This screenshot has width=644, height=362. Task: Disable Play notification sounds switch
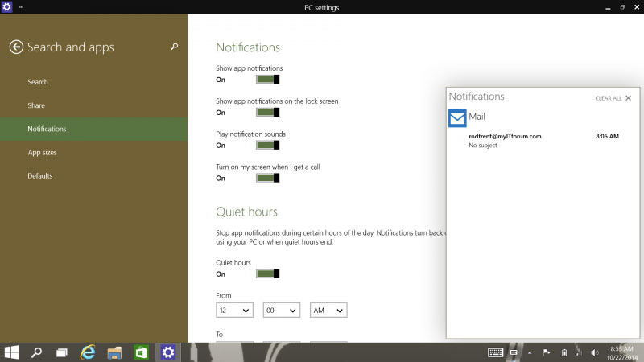pyautogui.click(x=267, y=146)
